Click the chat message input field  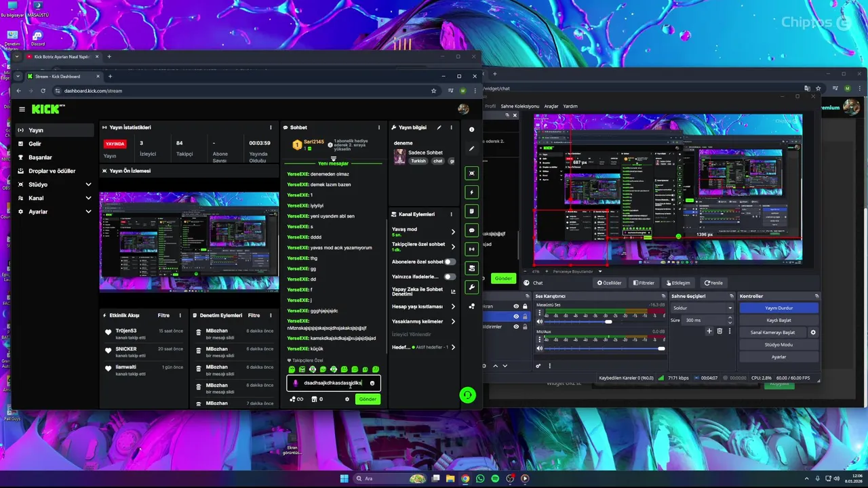click(334, 383)
